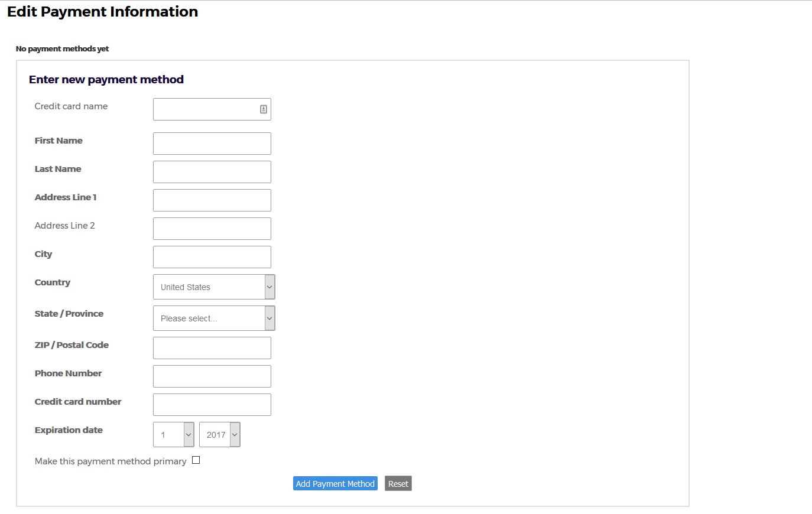Click the Make this payment method primary label
This screenshot has width=812, height=514.
[x=111, y=461]
